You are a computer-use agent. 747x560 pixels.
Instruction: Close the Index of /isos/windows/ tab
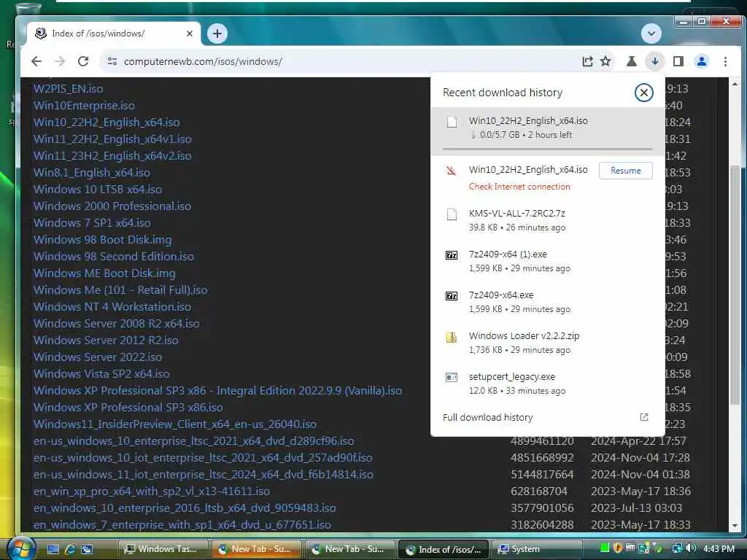click(x=190, y=34)
